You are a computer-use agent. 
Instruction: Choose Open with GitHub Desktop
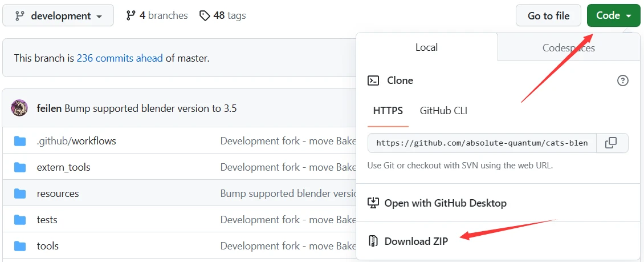tap(445, 203)
